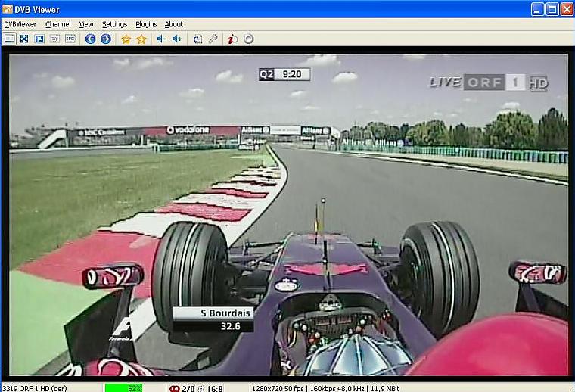Open the About menu
The width and height of the screenshot is (575, 392).
[x=173, y=24]
